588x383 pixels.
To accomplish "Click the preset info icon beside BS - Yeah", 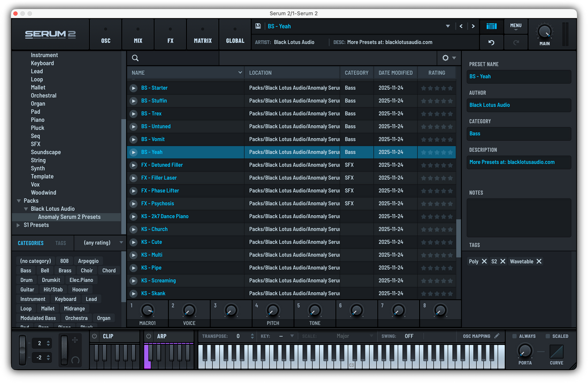I will click(258, 26).
